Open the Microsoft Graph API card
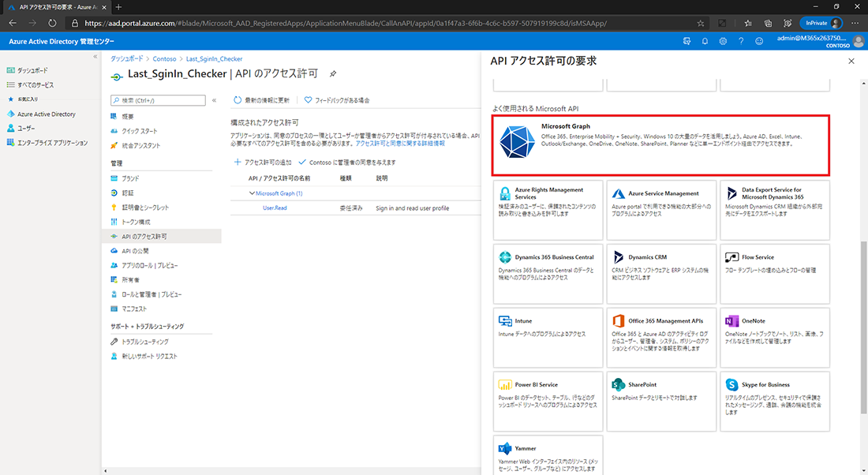Screen dimensions: 868x475 (x=660, y=146)
